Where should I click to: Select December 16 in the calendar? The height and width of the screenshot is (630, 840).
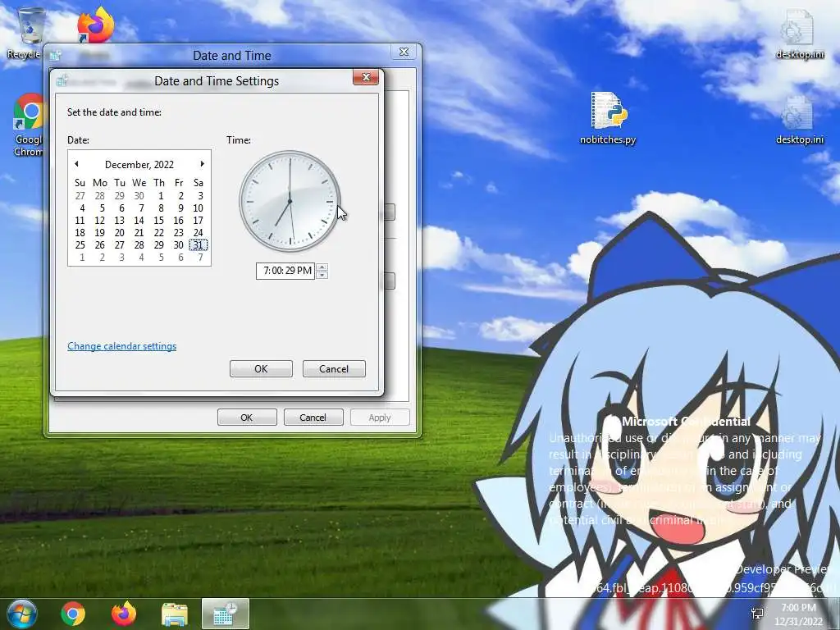(x=178, y=220)
